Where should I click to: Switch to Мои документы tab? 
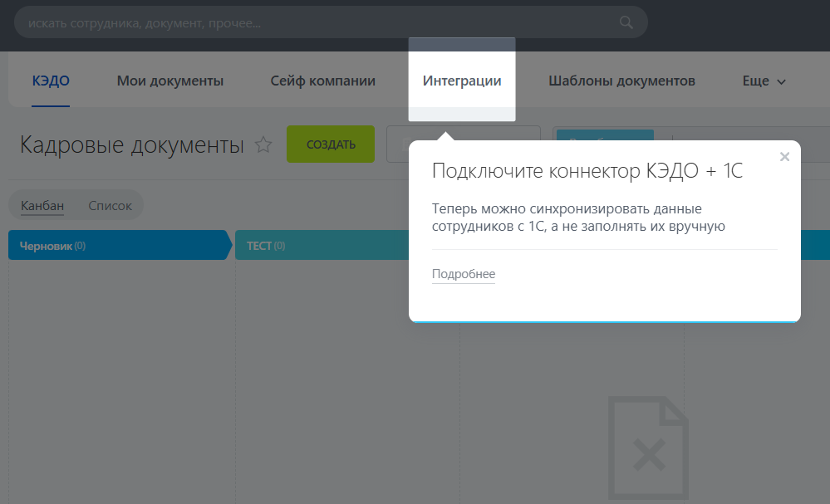(170, 81)
